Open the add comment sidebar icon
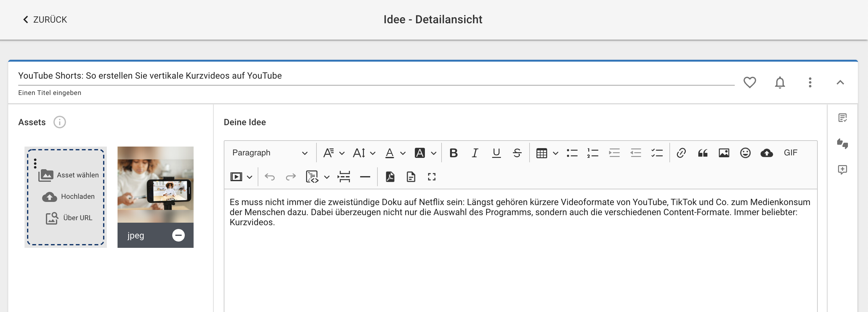Screen dimensions: 868x312 pyautogui.click(x=843, y=169)
